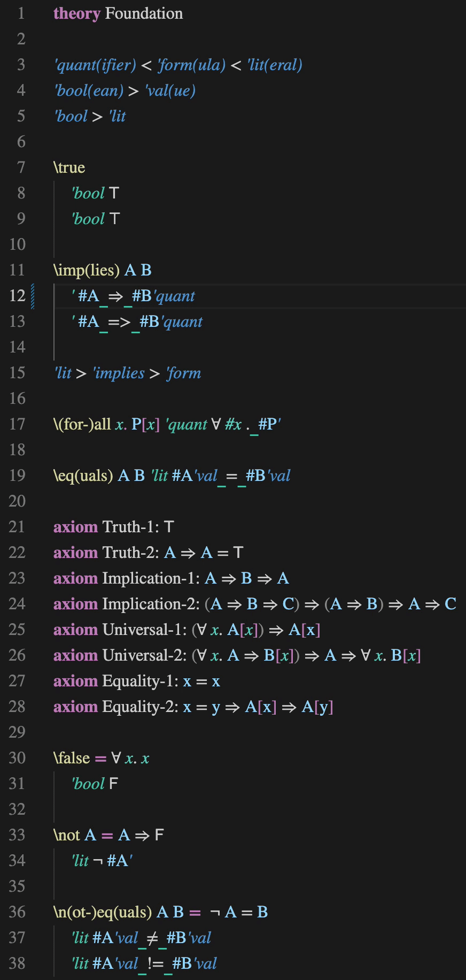This screenshot has height=980, width=466.
Task: Click 'axiom' keyword before Truth-1
Action: [x=75, y=527]
